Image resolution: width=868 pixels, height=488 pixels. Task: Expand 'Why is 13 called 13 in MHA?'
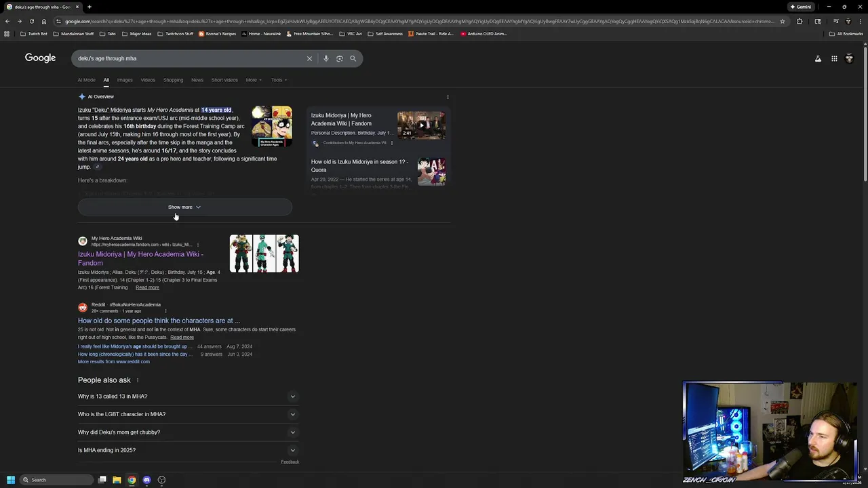[x=188, y=396]
